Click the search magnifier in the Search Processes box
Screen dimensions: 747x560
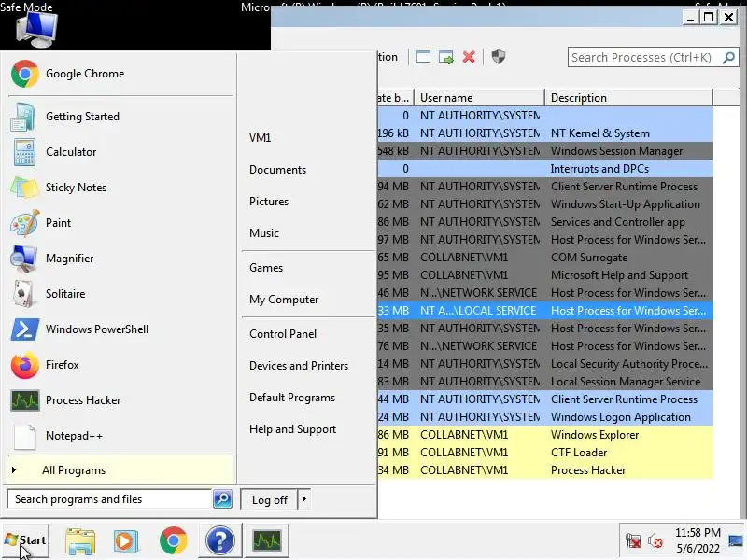(x=728, y=58)
